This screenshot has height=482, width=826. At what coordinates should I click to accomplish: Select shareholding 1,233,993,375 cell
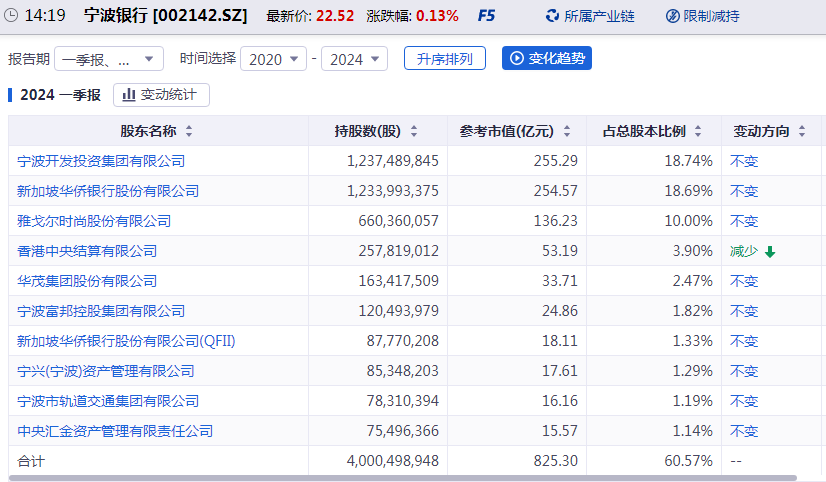pyautogui.click(x=392, y=191)
